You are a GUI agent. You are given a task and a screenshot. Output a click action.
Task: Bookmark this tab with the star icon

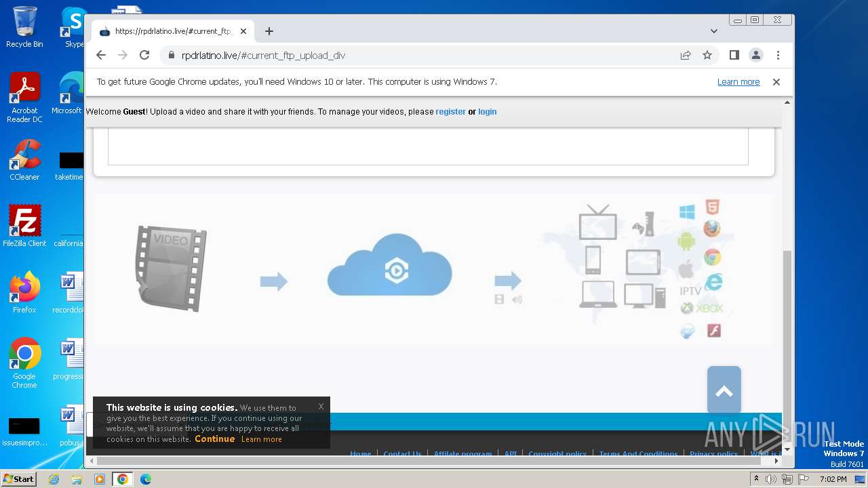707,56
